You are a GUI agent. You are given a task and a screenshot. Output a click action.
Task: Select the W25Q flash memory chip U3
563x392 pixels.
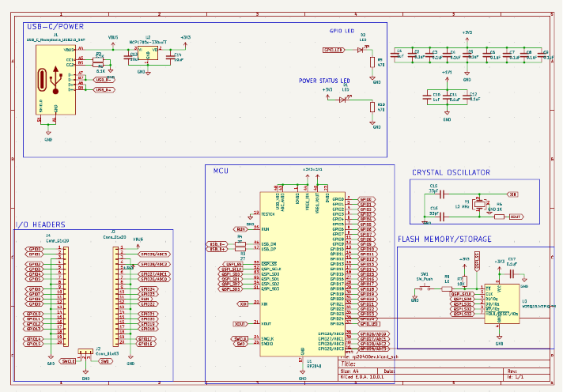(x=501, y=303)
